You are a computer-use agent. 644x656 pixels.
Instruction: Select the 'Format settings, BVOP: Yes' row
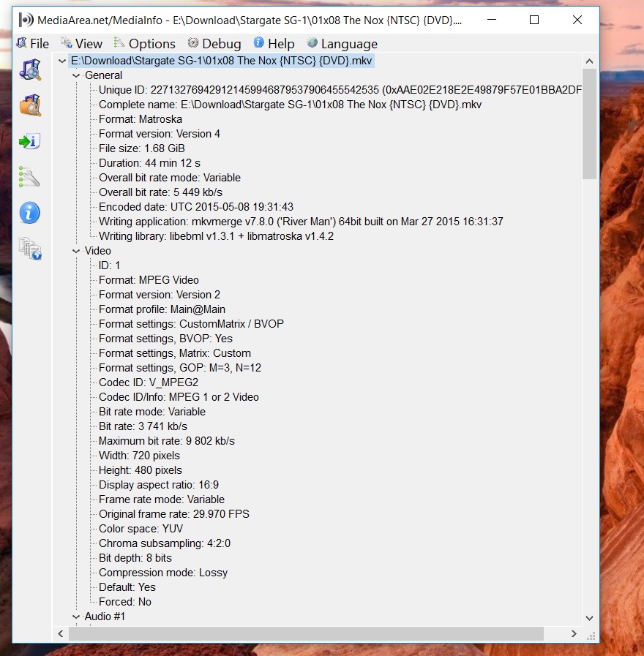click(165, 339)
